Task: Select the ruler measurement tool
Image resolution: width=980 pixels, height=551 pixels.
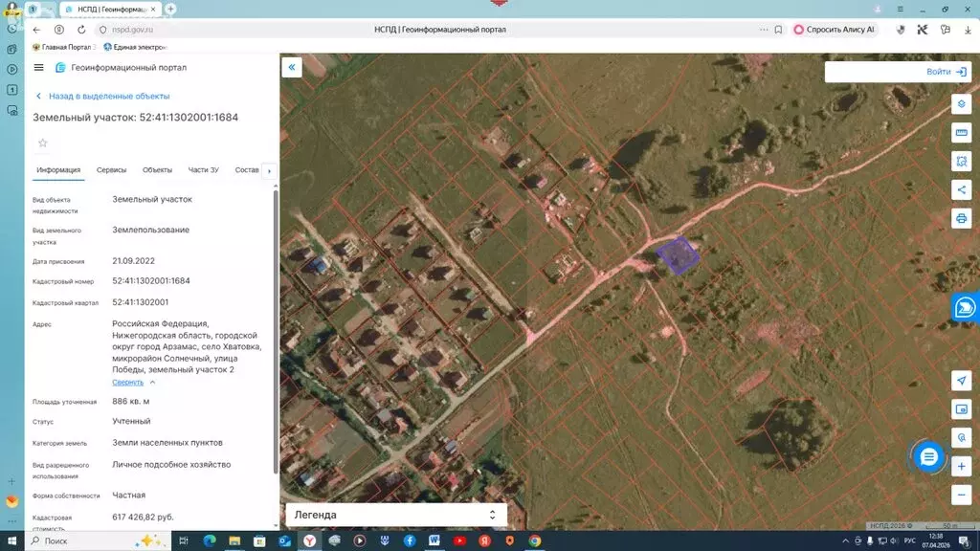Action: point(962,132)
